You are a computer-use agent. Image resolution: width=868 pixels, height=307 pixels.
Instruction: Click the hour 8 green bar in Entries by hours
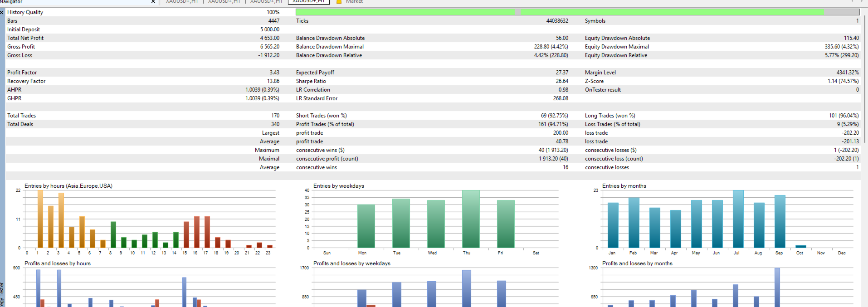[113, 234]
